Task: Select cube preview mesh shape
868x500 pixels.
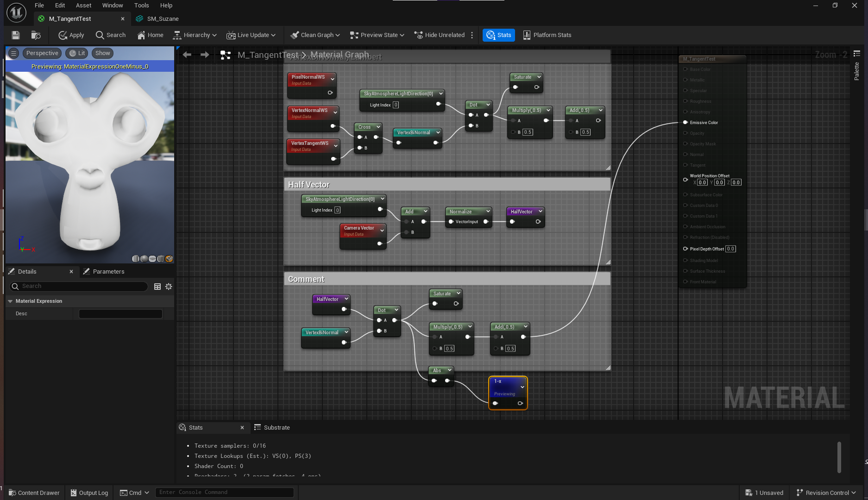Action: 161,259
